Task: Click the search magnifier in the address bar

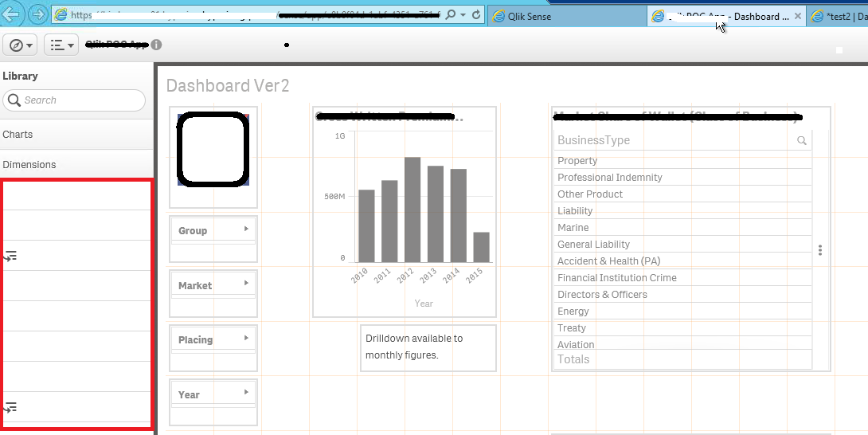Action: [x=451, y=15]
